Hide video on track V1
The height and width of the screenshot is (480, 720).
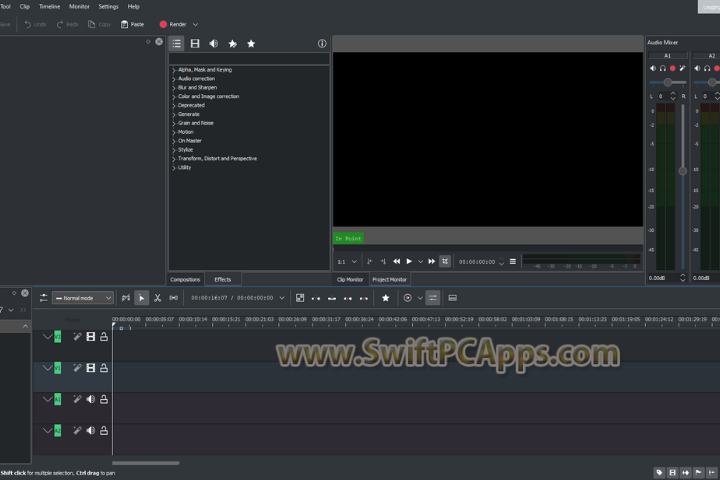91,368
